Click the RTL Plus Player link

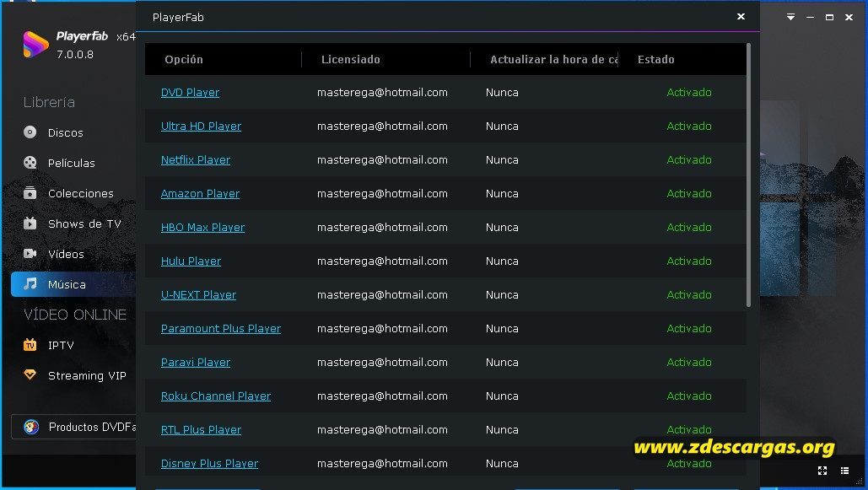[x=201, y=430]
